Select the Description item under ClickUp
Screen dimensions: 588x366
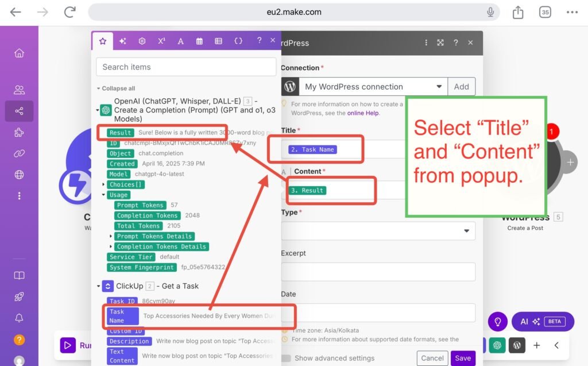[x=129, y=341]
